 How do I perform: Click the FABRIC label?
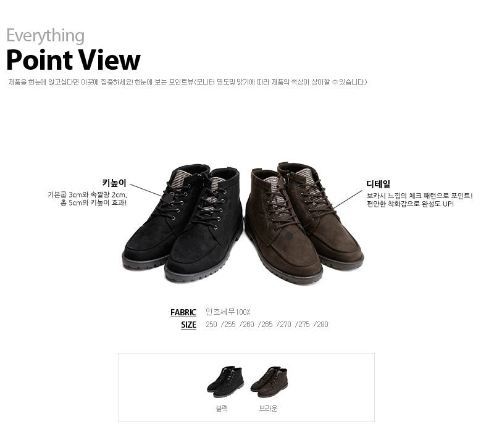183,312
